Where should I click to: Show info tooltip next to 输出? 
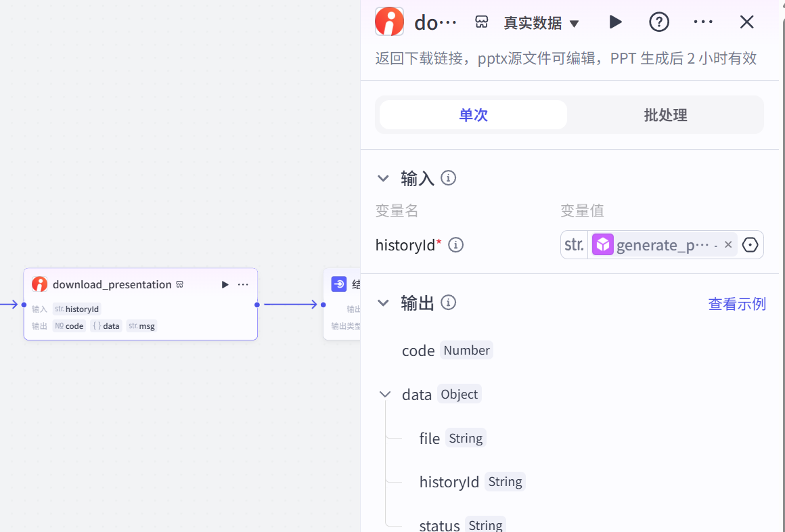tap(448, 303)
